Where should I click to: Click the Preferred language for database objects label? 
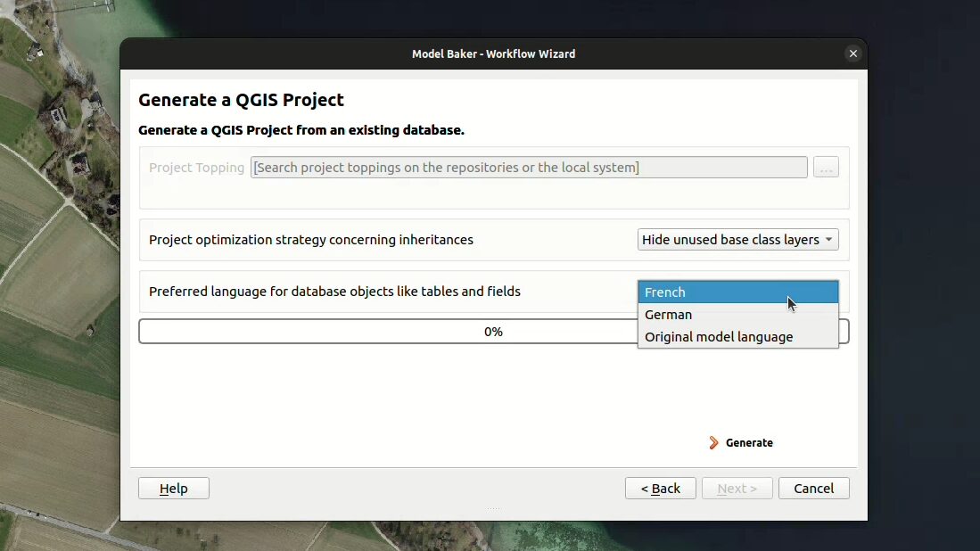click(334, 292)
